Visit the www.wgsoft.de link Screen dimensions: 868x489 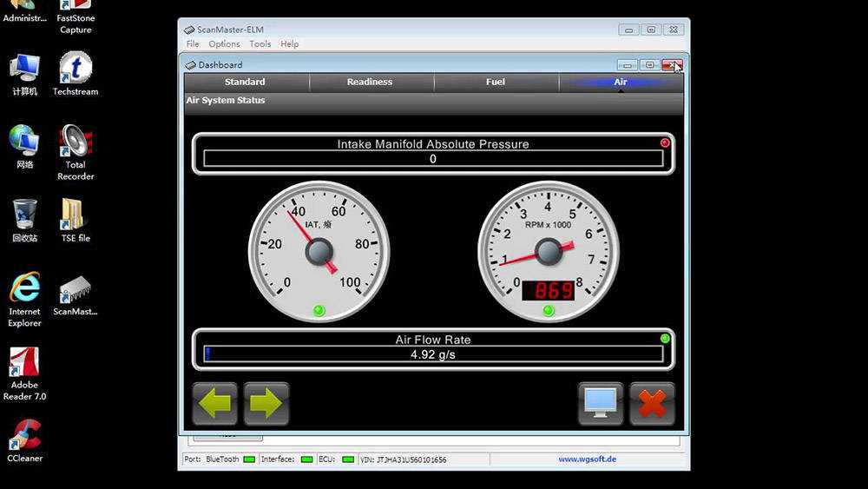[587, 459]
